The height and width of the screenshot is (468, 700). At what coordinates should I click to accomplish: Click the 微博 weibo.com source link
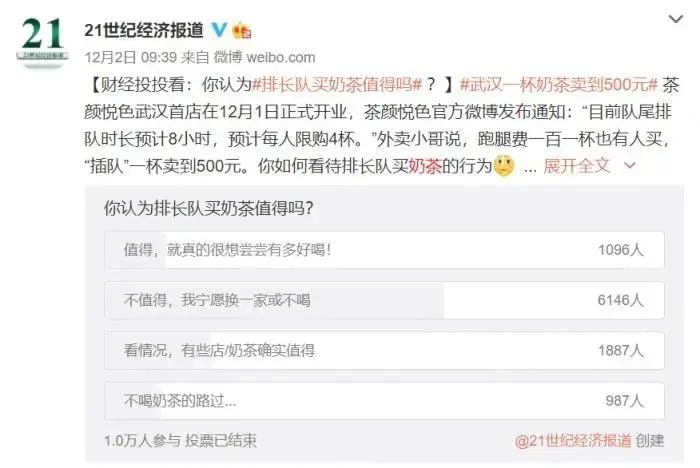click(x=264, y=57)
